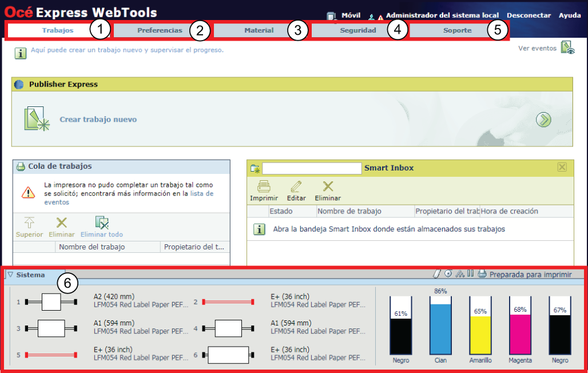Click the printer icon beside Preparada para imprimir
The width and height of the screenshot is (588, 373).
coord(482,274)
